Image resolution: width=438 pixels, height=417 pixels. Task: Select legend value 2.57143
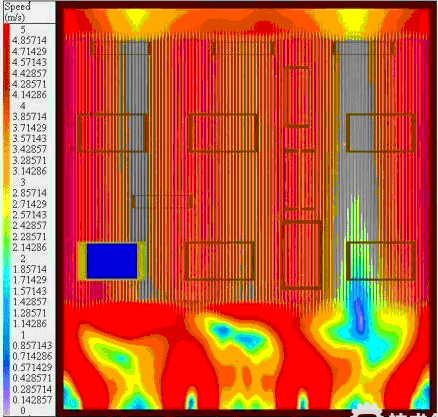point(29,215)
